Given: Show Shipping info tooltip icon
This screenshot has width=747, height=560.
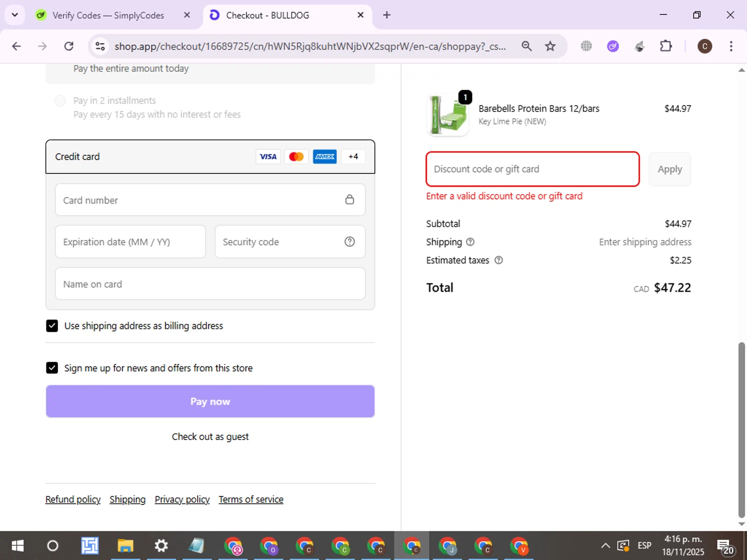Looking at the screenshot, I should 470,242.
